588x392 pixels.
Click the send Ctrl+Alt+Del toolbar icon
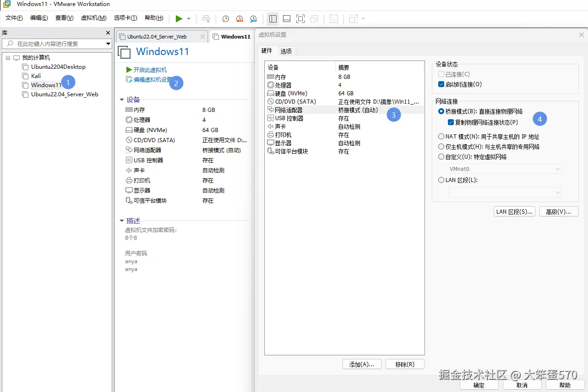206,19
